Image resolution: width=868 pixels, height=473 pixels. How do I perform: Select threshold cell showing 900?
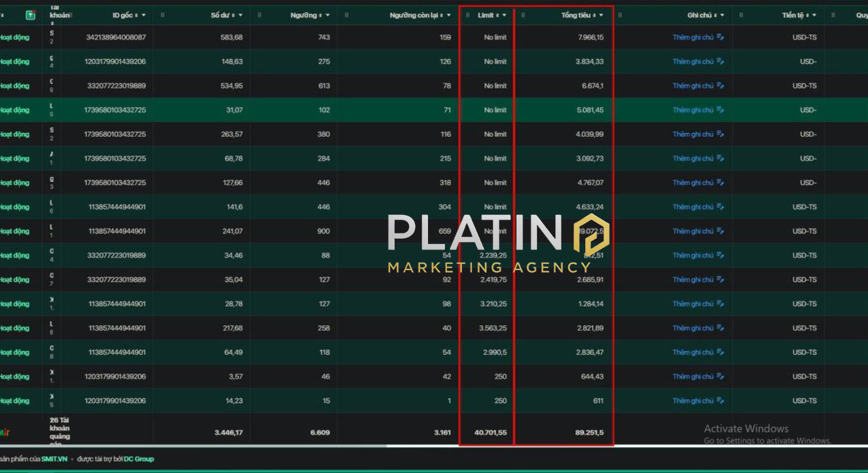click(324, 231)
